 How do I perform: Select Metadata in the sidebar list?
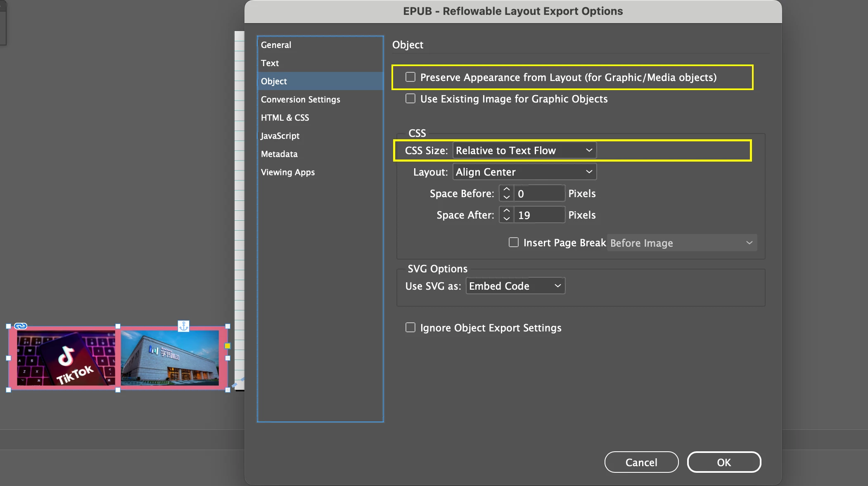pyautogui.click(x=279, y=154)
